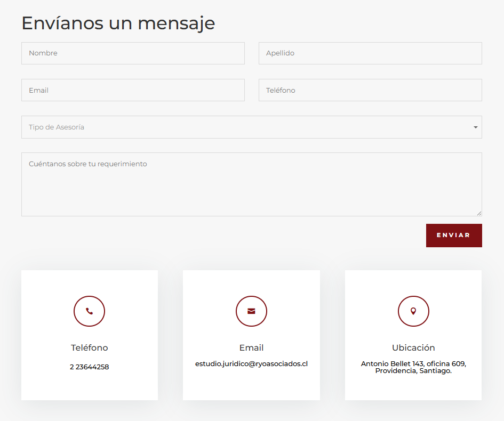Click the textarea resize handle corner

[x=479, y=213]
